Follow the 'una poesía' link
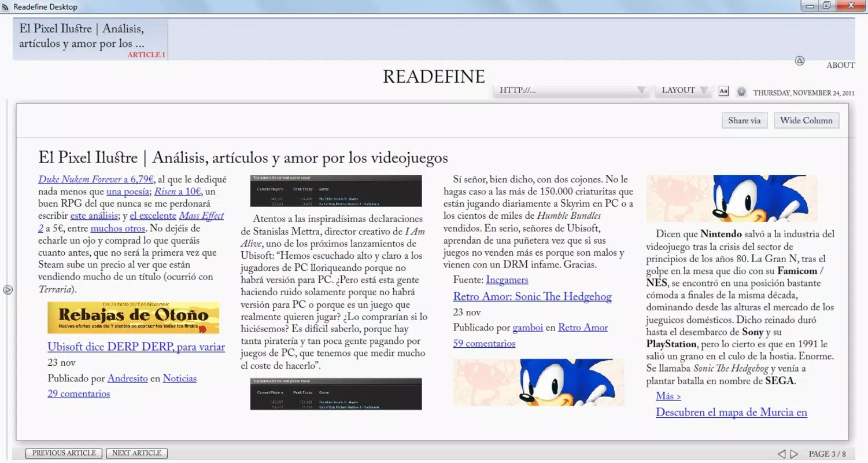This screenshot has height=463, width=868. 128,192
